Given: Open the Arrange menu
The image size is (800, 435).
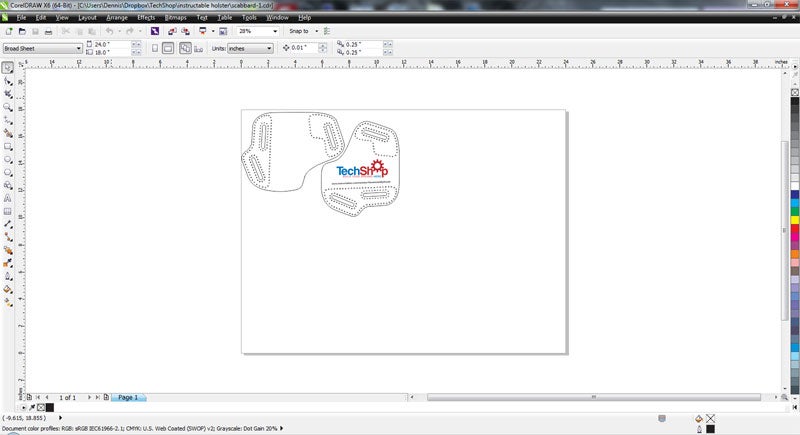Looking at the screenshot, I should 116,17.
